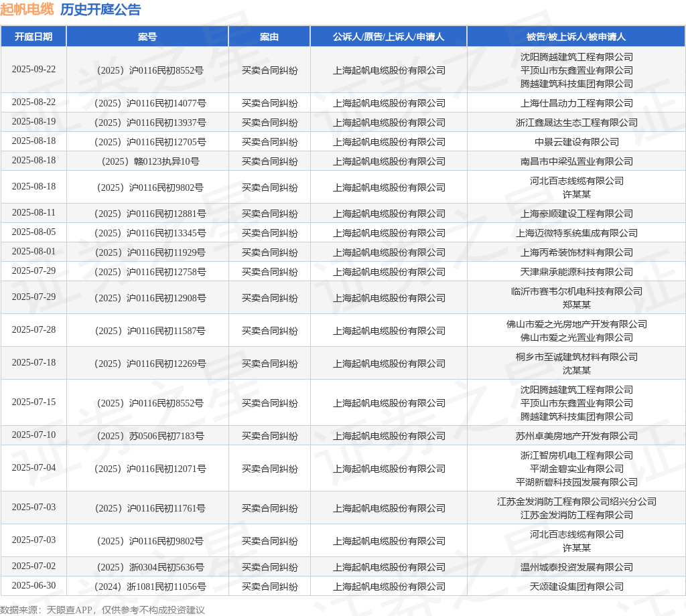This screenshot has width=686, height=616.
Task: Click the 历史开庭公告 heading
Action: coord(100,9)
